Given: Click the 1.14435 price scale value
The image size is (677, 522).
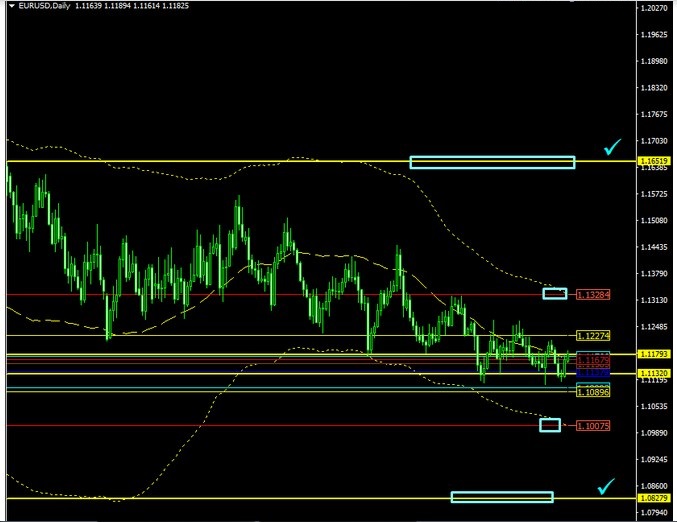Looking at the screenshot, I should pos(654,247).
